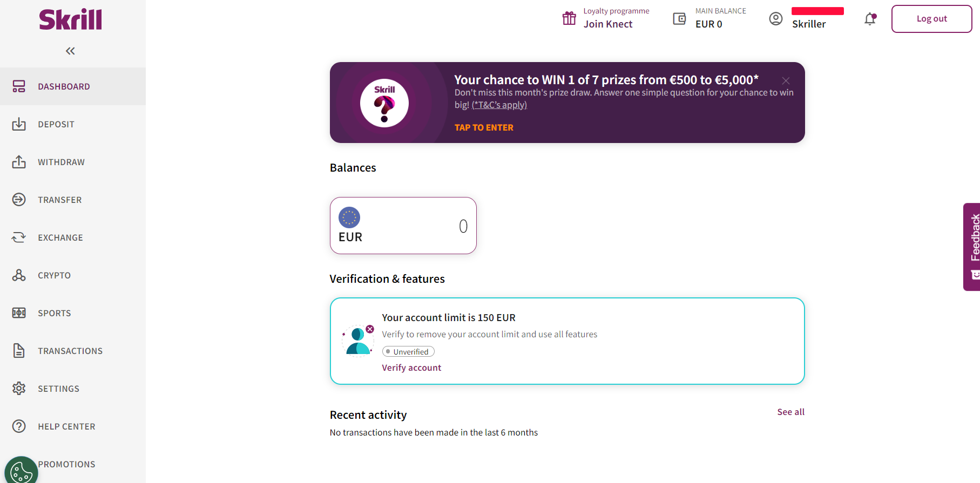This screenshot has height=483, width=980.
Task: Collapse the sidebar with double chevron
Action: pos(70,51)
